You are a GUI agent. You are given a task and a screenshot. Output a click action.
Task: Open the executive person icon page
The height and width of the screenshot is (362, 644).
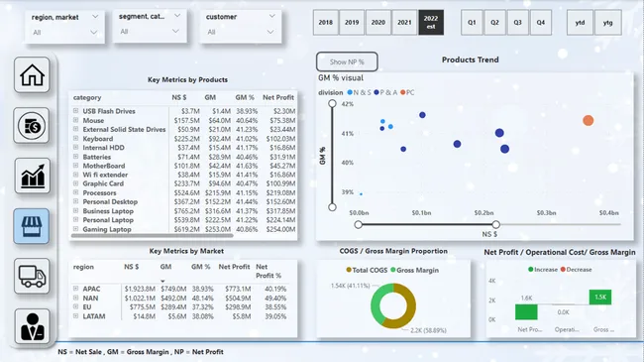point(32,326)
